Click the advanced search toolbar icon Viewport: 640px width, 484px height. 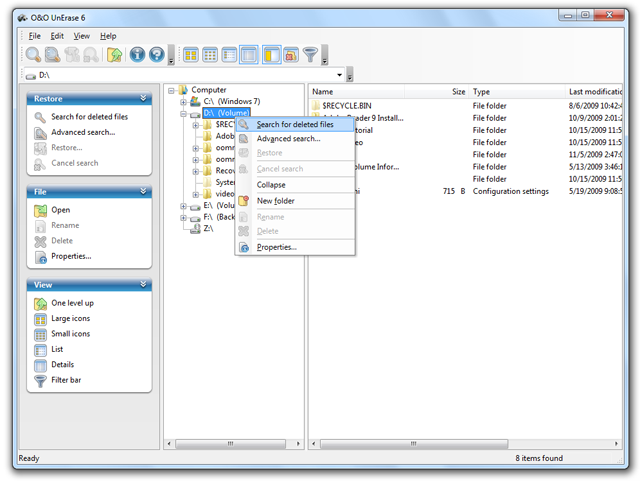[x=53, y=55]
